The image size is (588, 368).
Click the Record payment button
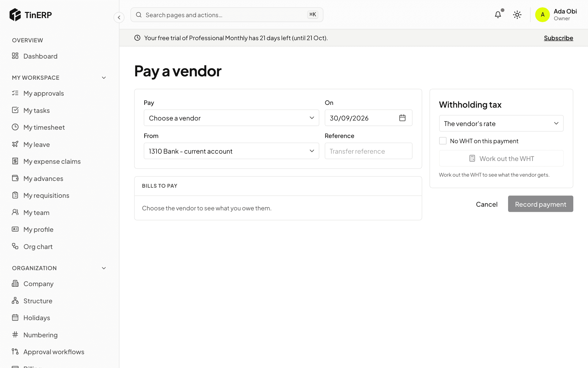point(541,204)
